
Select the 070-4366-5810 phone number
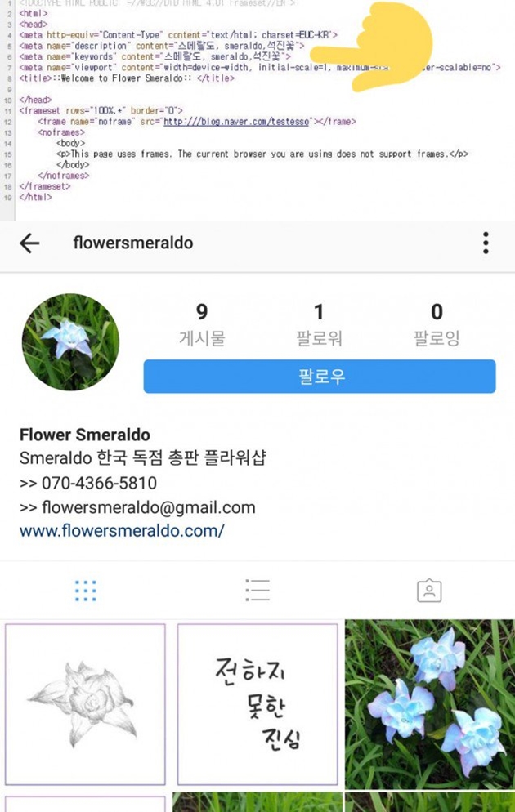pyautogui.click(x=99, y=483)
